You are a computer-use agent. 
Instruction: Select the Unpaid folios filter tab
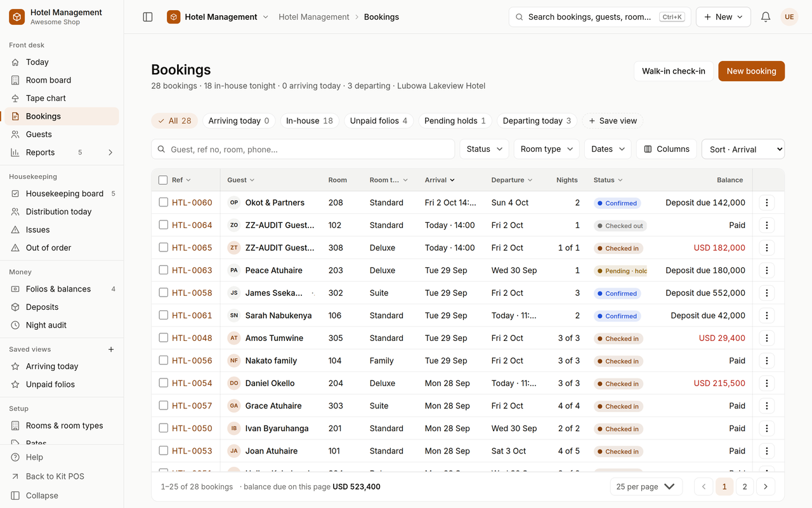coord(379,121)
